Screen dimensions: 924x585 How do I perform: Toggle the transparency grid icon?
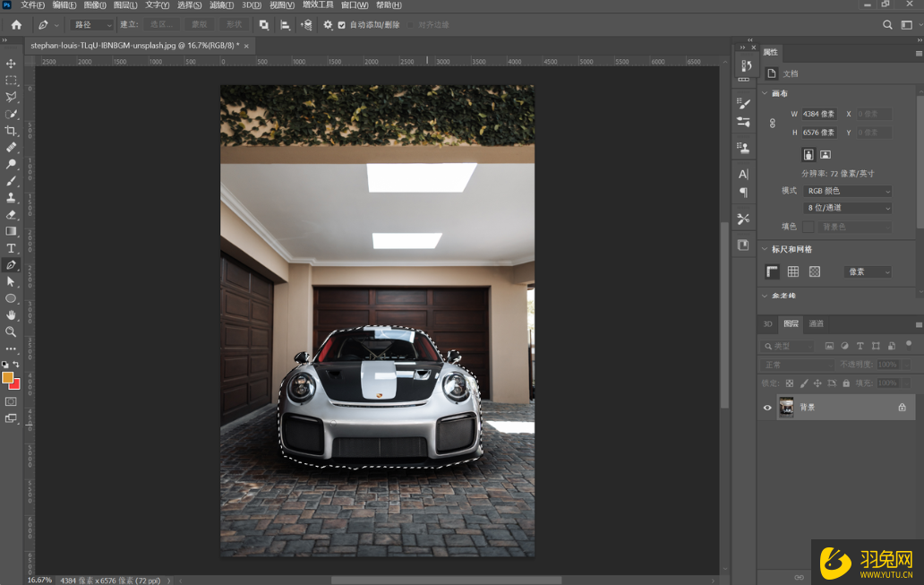click(x=815, y=271)
